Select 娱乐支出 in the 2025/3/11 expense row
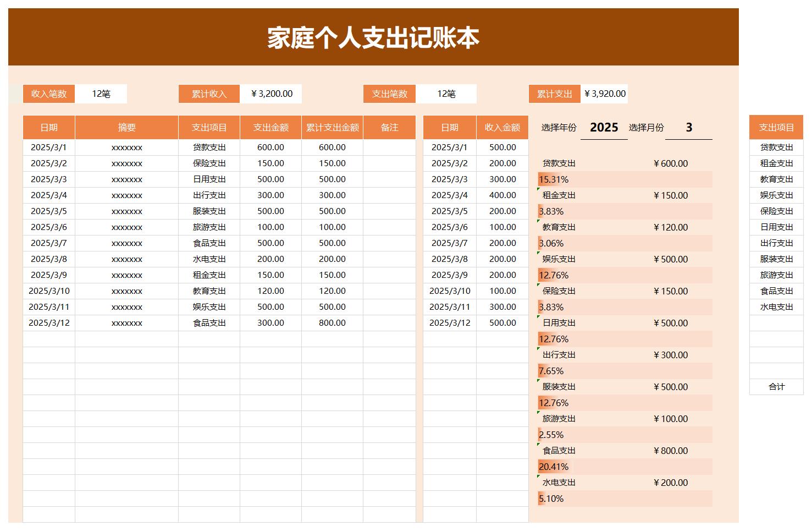The image size is (812, 531). click(x=209, y=306)
